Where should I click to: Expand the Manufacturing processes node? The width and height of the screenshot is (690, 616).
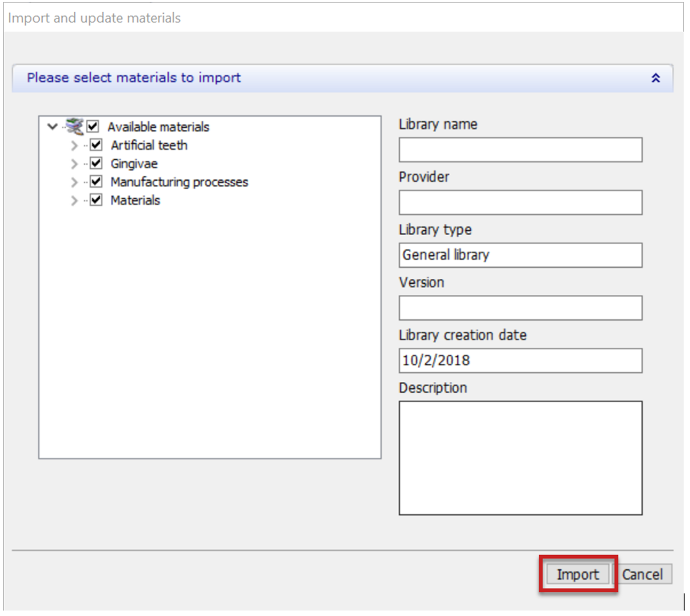point(74,182)
